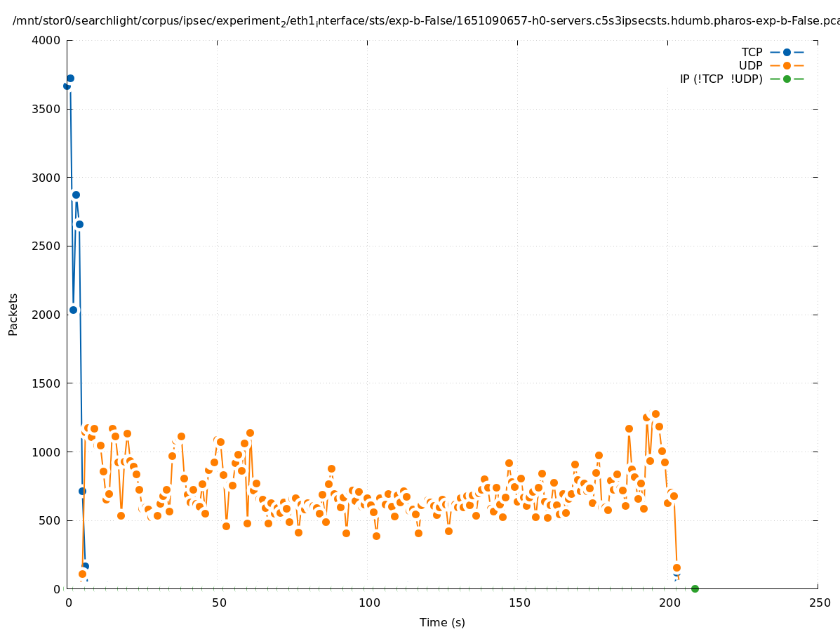
Task: Select the Time (s) x-axis label
Action: click(442, 622)
